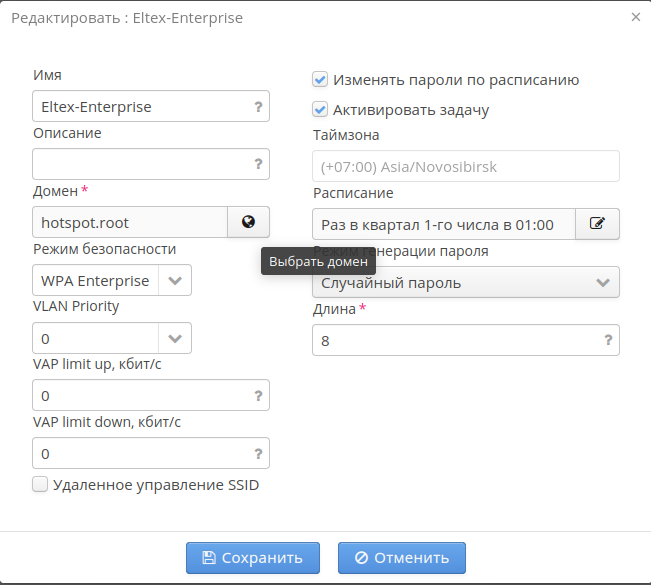The height and width of the screenshot is (585, 651).
Task: Click help question mark in Длина field
Action: click(608, 340)
